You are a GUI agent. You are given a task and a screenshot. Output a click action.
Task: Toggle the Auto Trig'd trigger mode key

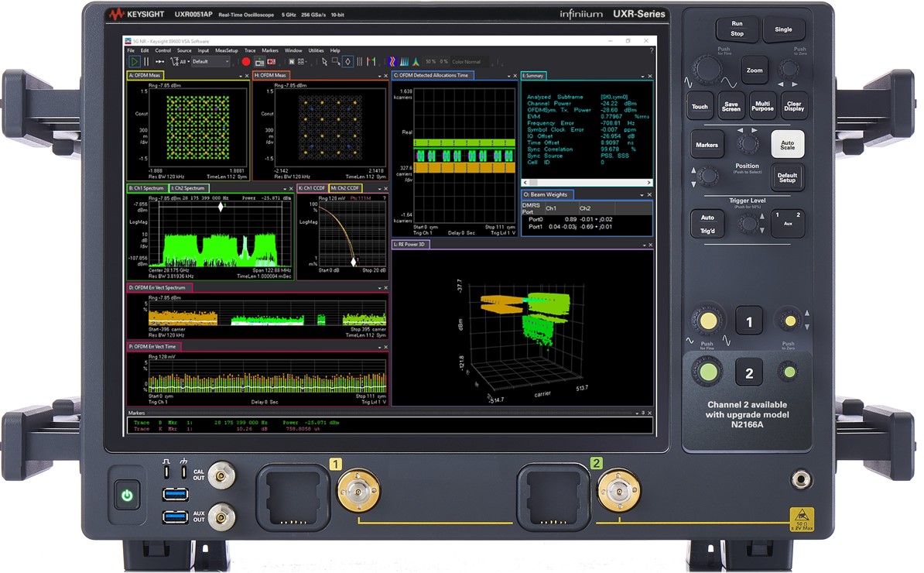[707, 224]
